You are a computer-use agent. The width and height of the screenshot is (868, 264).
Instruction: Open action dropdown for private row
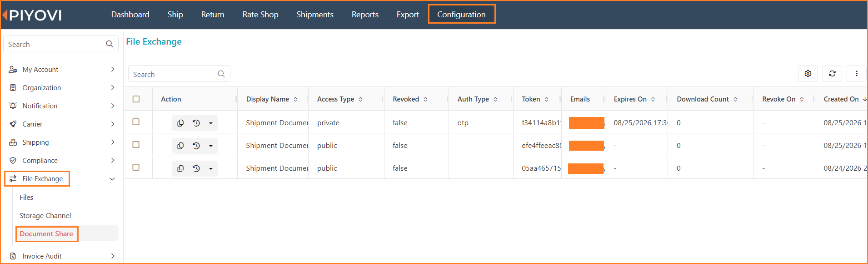pos(211,123)
